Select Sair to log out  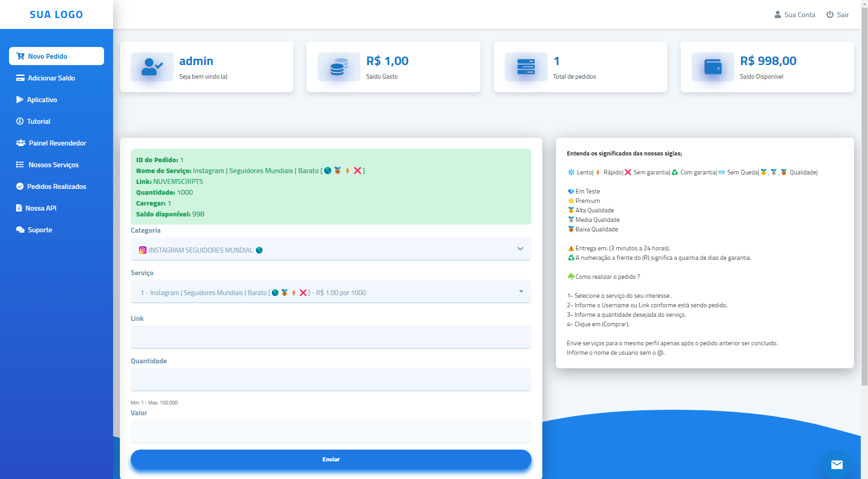(843, 14)
